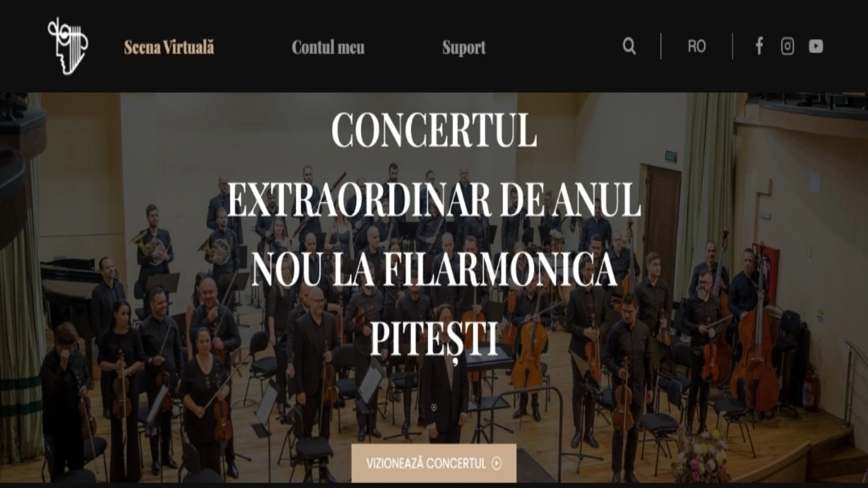This screenshot has height=488, width=868.
Task: Visit the Facebook page icon
Action: [x=759, y=46]
